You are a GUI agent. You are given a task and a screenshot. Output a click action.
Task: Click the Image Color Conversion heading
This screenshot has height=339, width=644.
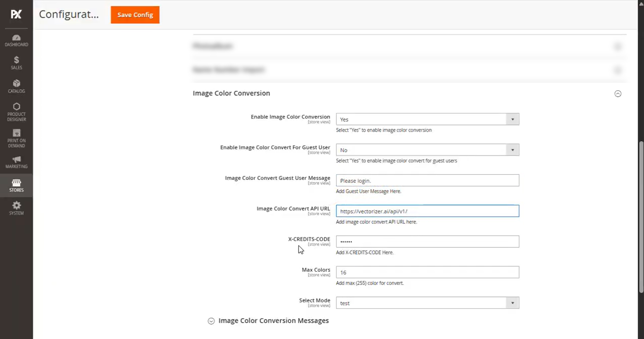click(231, 93)
